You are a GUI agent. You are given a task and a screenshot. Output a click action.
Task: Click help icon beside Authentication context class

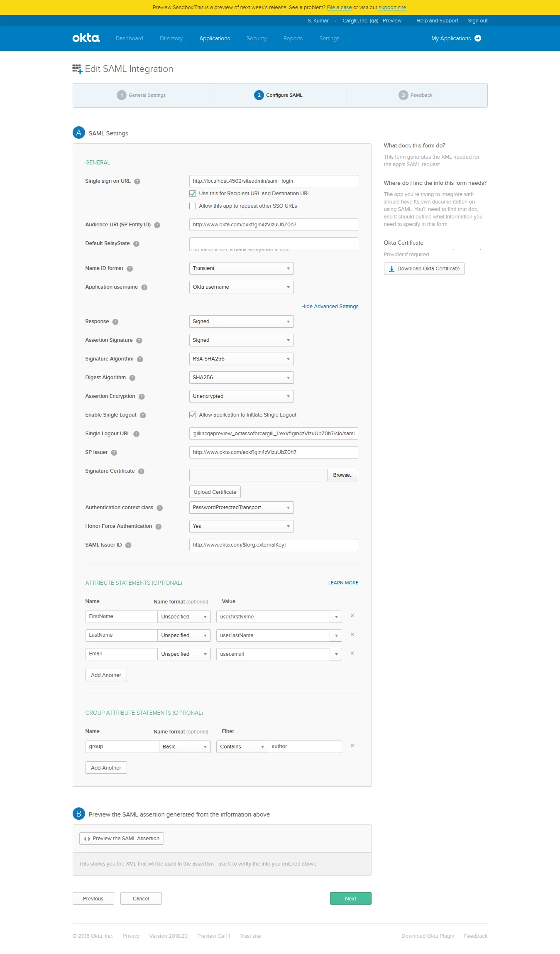[160, 508]
